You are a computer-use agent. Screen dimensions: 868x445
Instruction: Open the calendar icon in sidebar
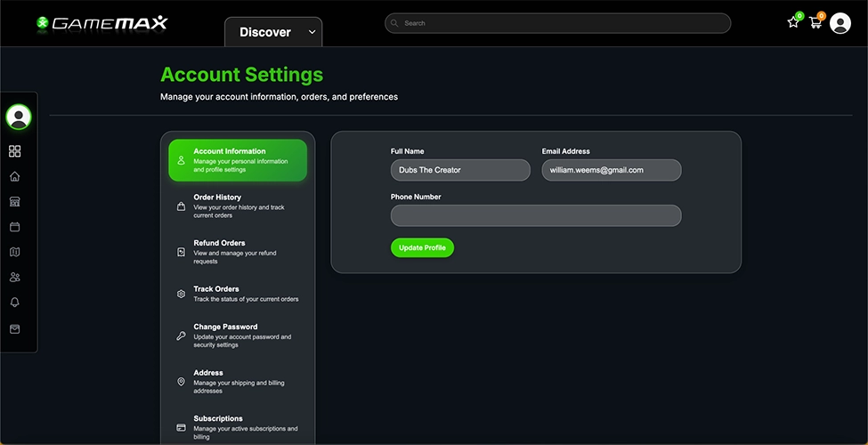14,227
